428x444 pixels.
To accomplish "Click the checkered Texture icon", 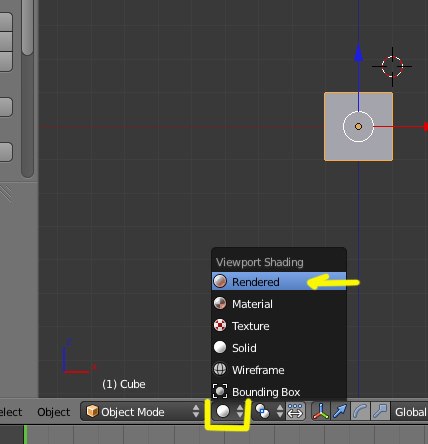I will click(x=220, y=325).
